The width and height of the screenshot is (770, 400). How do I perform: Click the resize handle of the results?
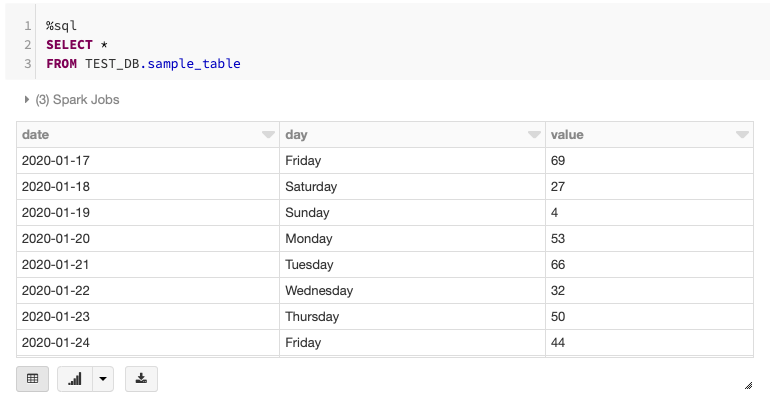coord(748,385)
